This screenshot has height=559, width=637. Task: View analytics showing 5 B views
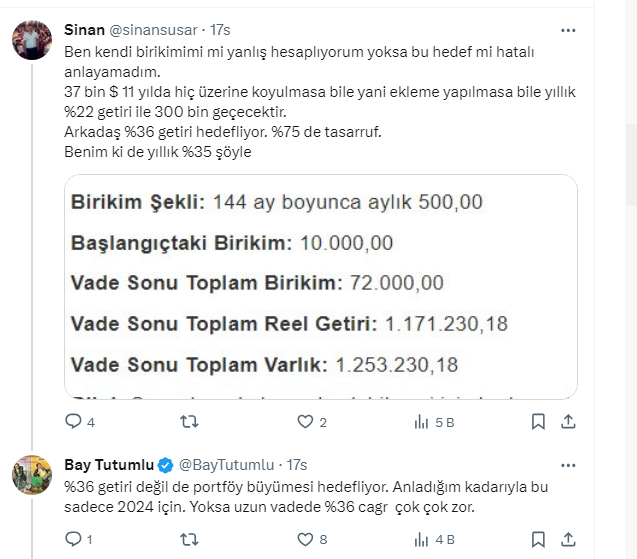[x=421, y=422]
